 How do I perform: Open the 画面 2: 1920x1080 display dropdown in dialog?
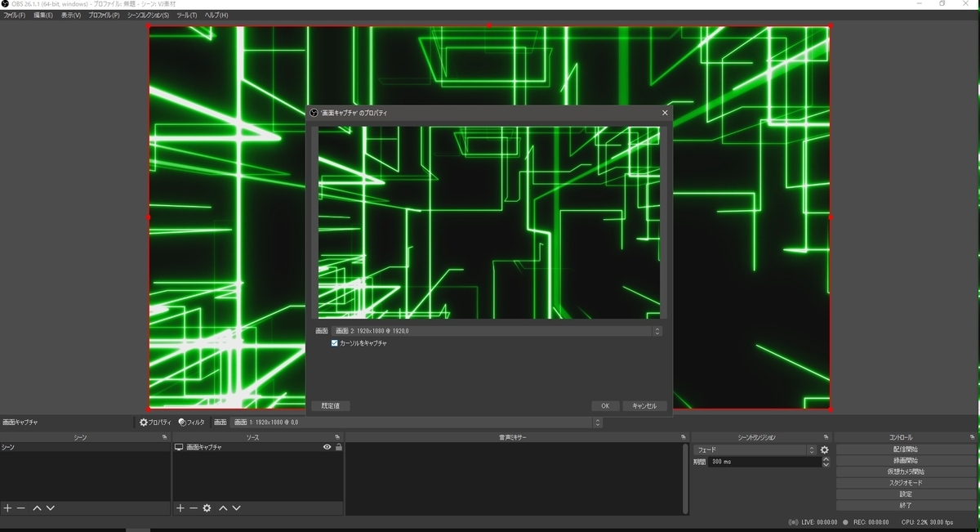pos(497,331)
